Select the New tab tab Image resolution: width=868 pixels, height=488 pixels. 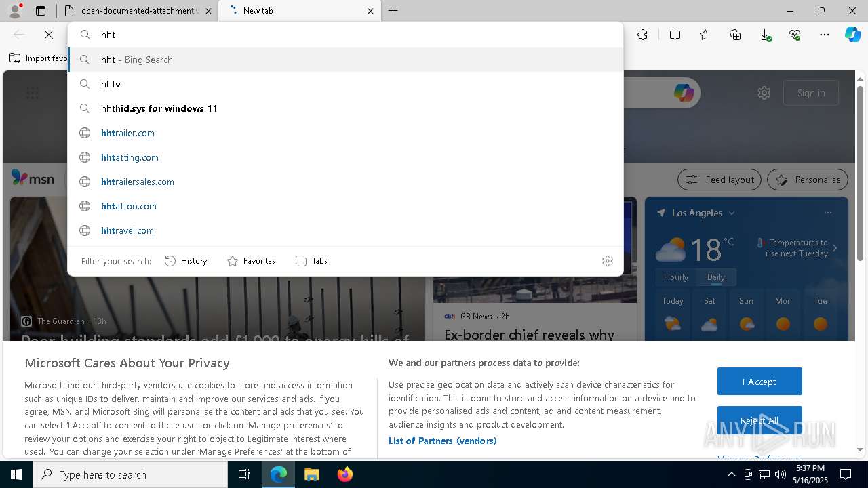pyautogui.click(x=298, y=11)
